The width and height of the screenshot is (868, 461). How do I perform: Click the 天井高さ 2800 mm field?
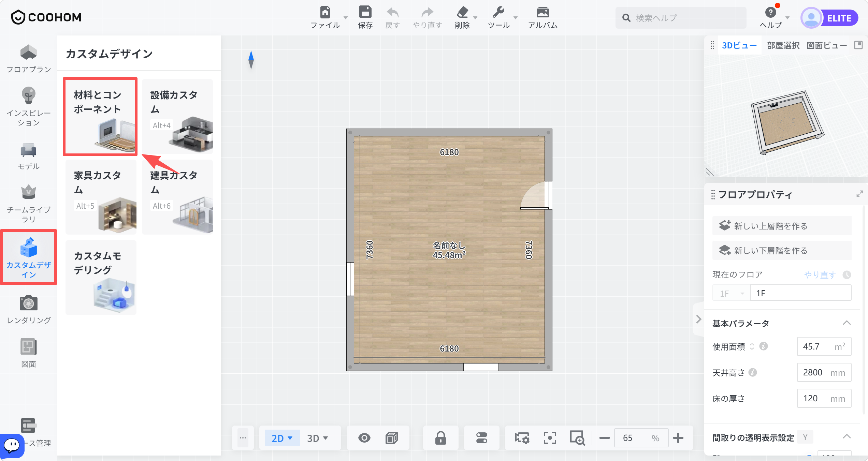[824, 372]
